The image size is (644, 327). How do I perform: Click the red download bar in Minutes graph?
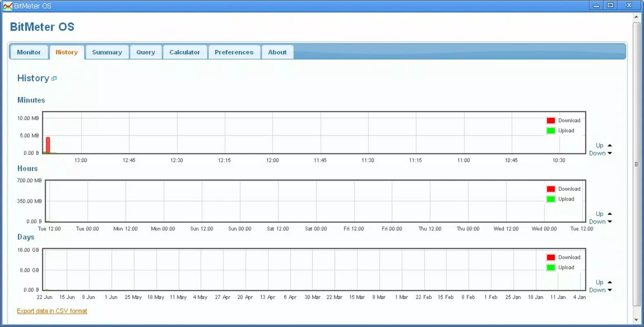tap(48, 145)
